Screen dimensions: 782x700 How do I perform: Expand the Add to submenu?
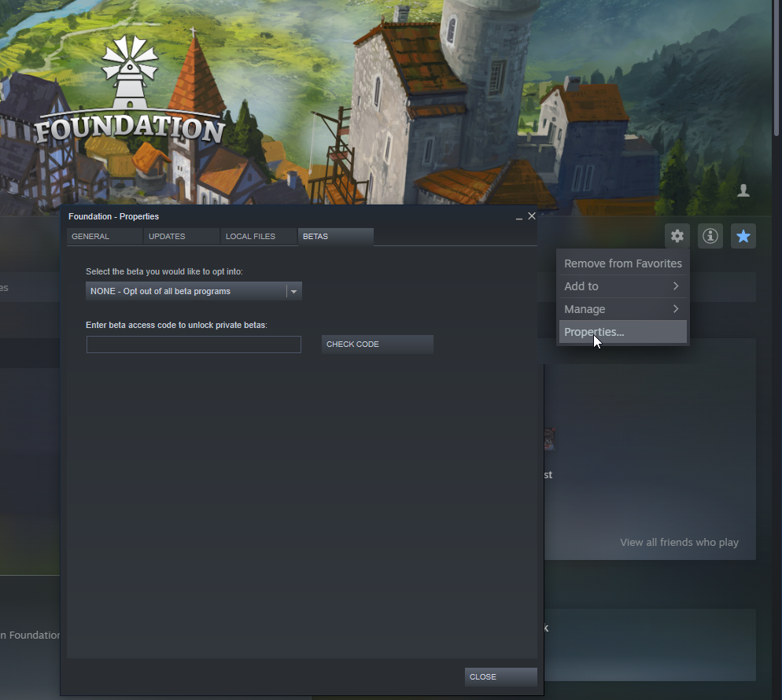coord(623,286)
